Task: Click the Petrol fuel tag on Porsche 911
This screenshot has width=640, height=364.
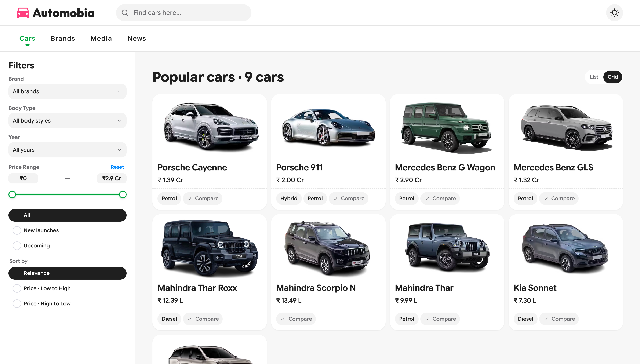Action: [315, 198]
